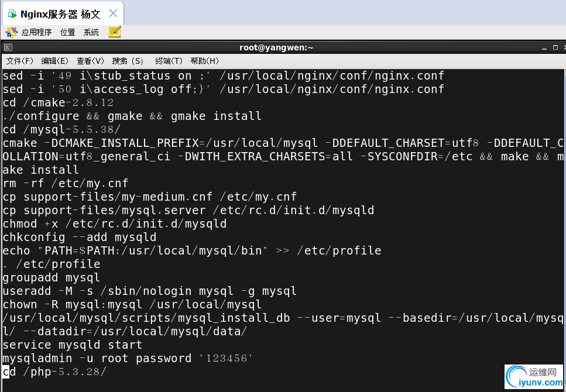Screen dimensions: 566x392
Task: Click the root@yangwen:~ title bar
Action: click(276, 47)
